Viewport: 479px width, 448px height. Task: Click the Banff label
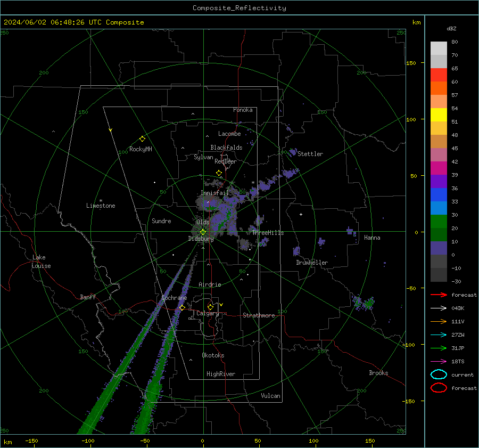coord(88,297)
